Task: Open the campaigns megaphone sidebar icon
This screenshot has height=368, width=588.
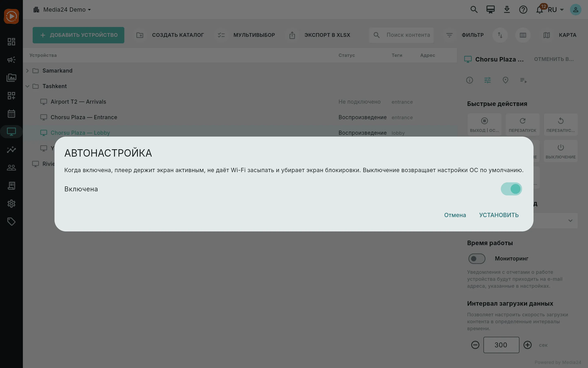Action: click(11, 60)
